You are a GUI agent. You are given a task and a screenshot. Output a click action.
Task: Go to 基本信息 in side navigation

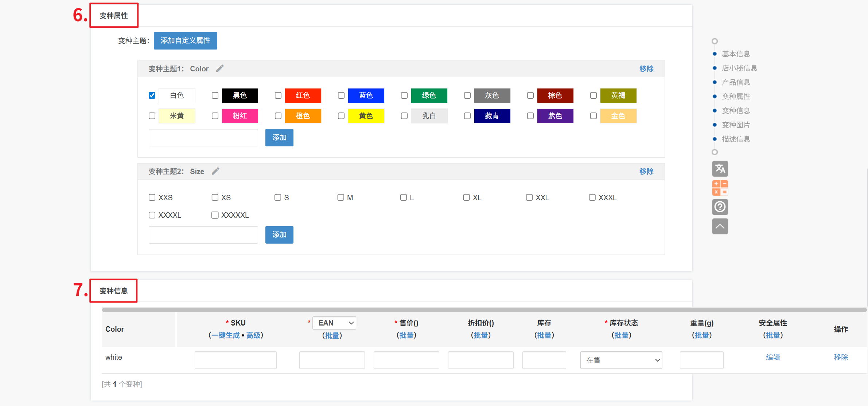pyautogui.click(x=736, y=54)
